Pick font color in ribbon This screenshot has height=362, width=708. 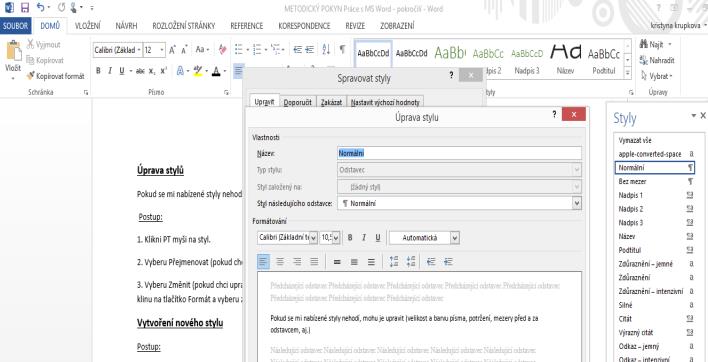216,71
